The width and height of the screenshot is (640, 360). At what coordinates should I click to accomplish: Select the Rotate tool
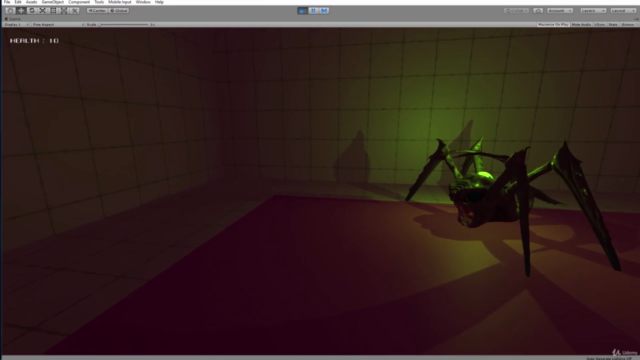coord(32,11)
